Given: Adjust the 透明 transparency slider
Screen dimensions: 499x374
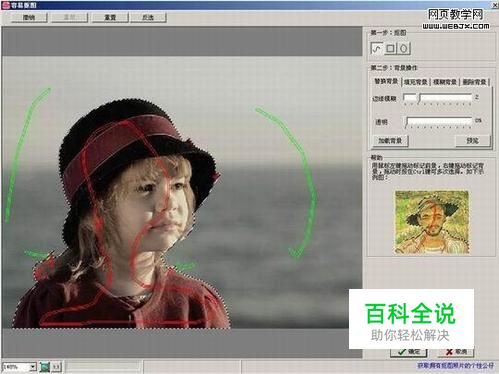Looking at the screenshot, I should pos(439,122).
